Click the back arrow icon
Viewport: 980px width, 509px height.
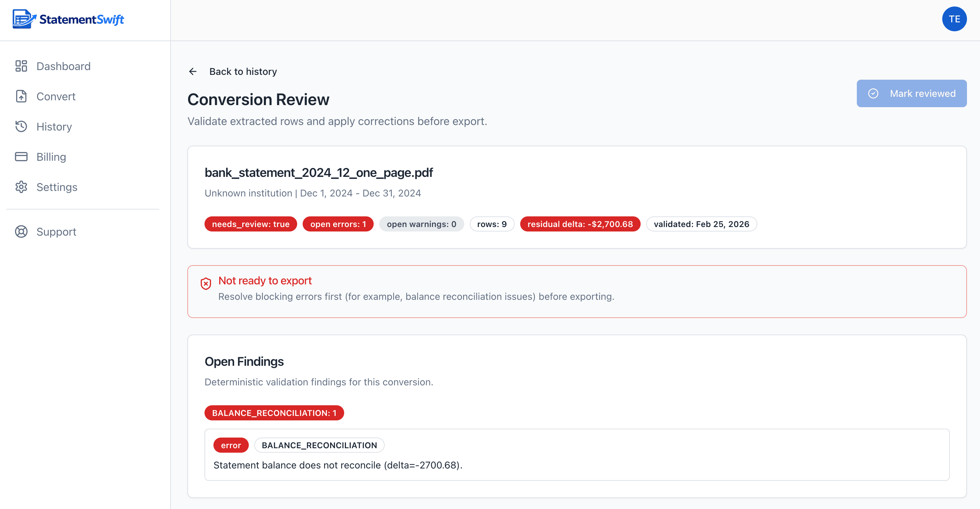click(x=193, y=71)
